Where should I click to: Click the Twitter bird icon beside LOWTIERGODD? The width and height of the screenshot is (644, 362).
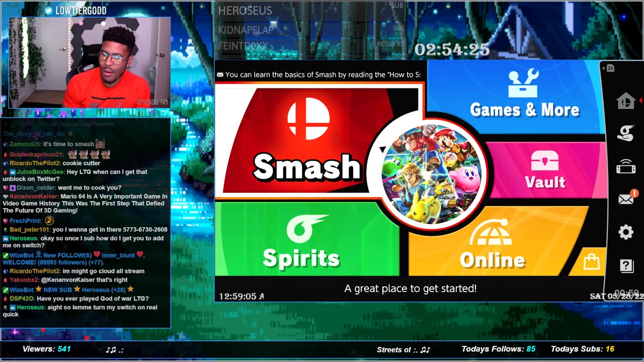(x=48, y=10)
